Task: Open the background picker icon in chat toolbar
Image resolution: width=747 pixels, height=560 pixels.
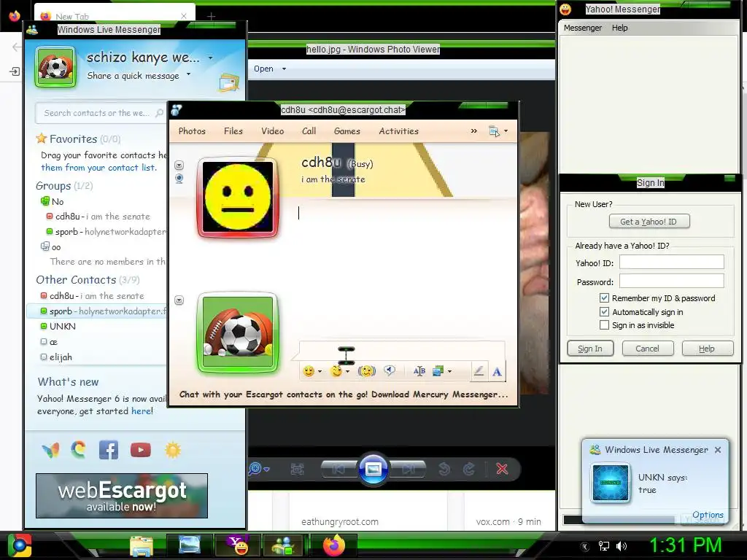Action: [x=438, y=371]
